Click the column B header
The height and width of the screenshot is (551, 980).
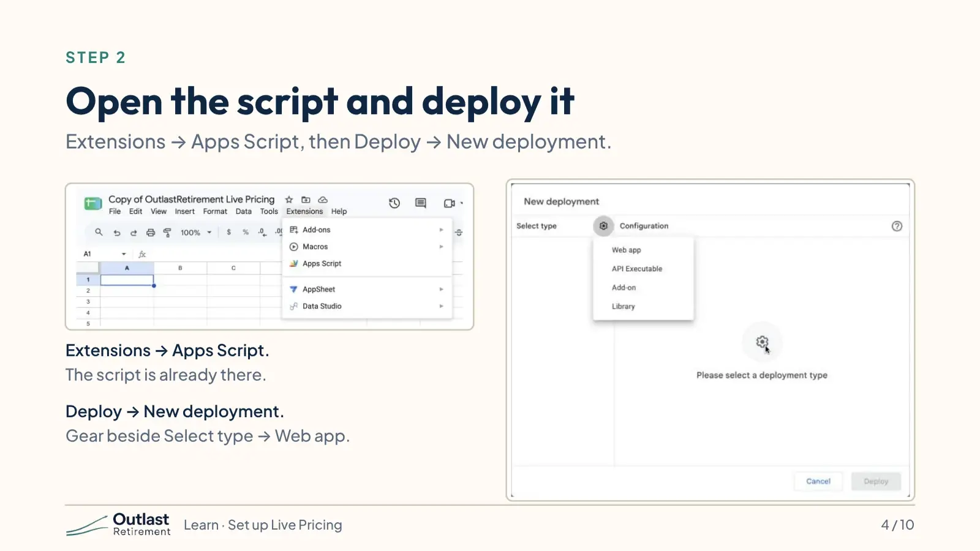tap(180, 268)
